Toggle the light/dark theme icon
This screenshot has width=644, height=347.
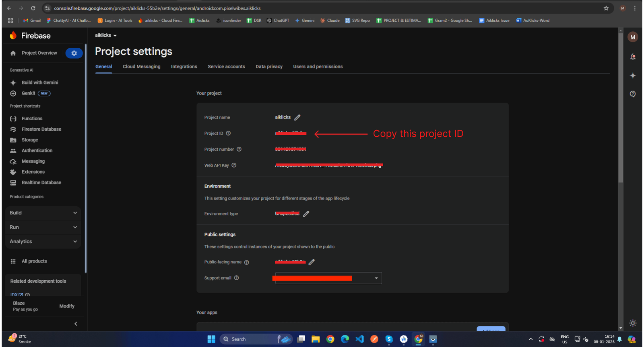point(633,323)
